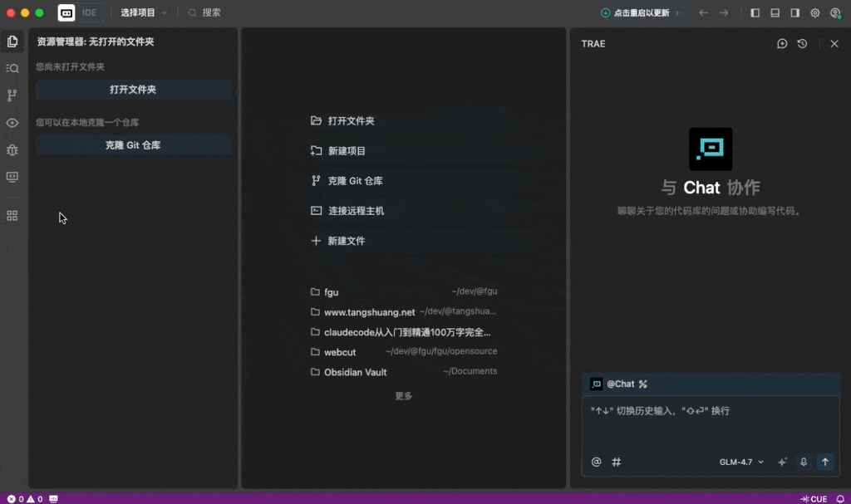Click the search list icon in activity bar
The height and width of the screenshot is (504, 851).
(12, 68)
